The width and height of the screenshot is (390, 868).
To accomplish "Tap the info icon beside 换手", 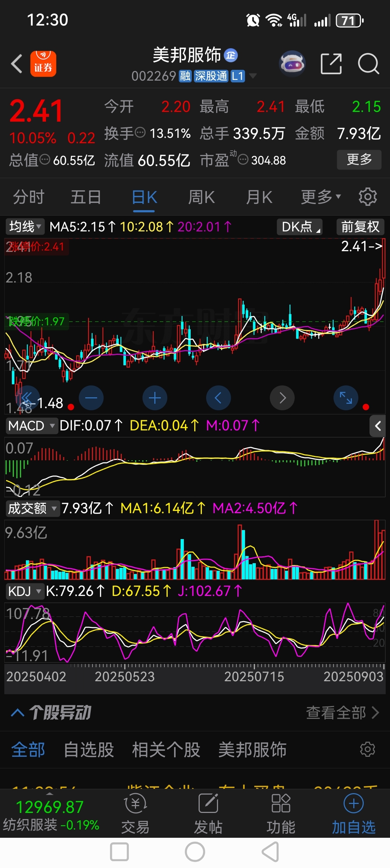I will click(140, 133).
